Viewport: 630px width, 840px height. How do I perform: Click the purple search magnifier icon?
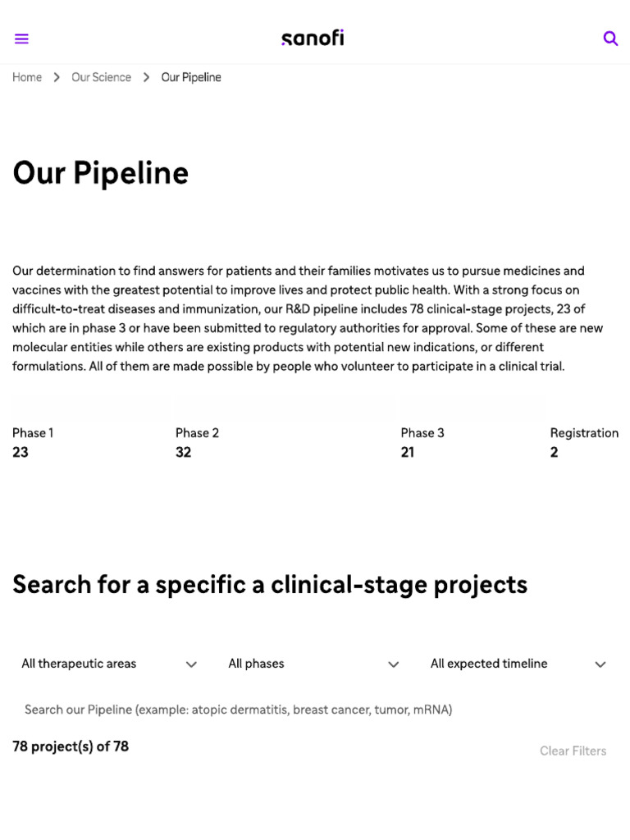click(x=610, y=39)
